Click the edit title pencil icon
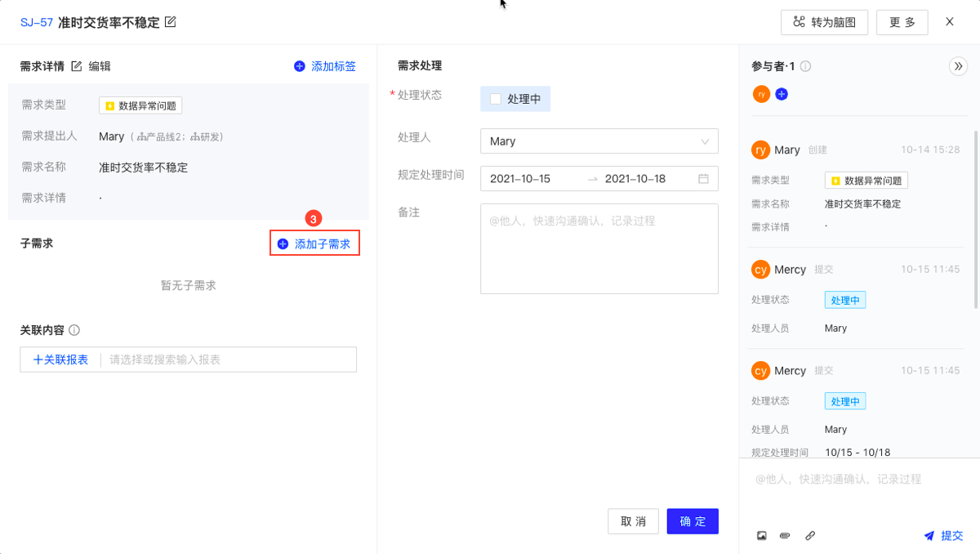Image resolution: width=980 pixels, height=554 pixels. [171, 22]
